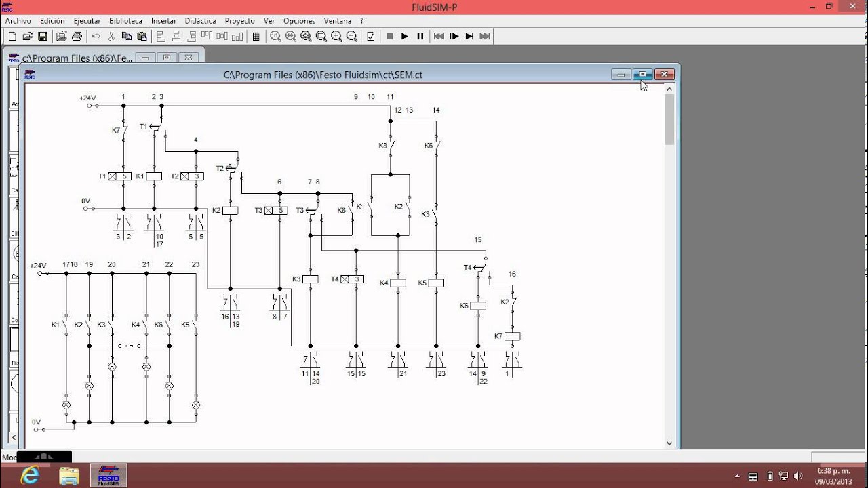Open the volume control in tray
This screenshot has height=488, width=868.
[798, 476]
